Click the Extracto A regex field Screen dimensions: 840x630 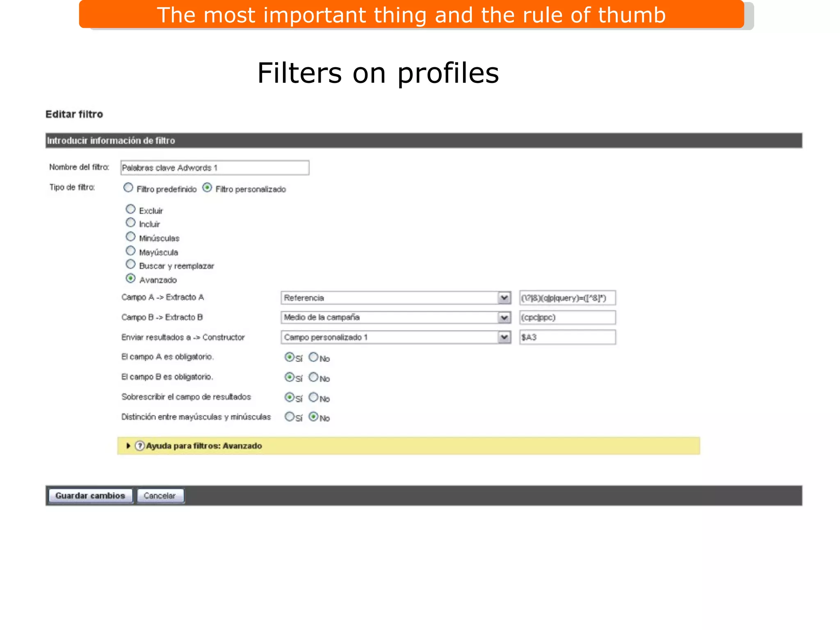click(567, 298)
